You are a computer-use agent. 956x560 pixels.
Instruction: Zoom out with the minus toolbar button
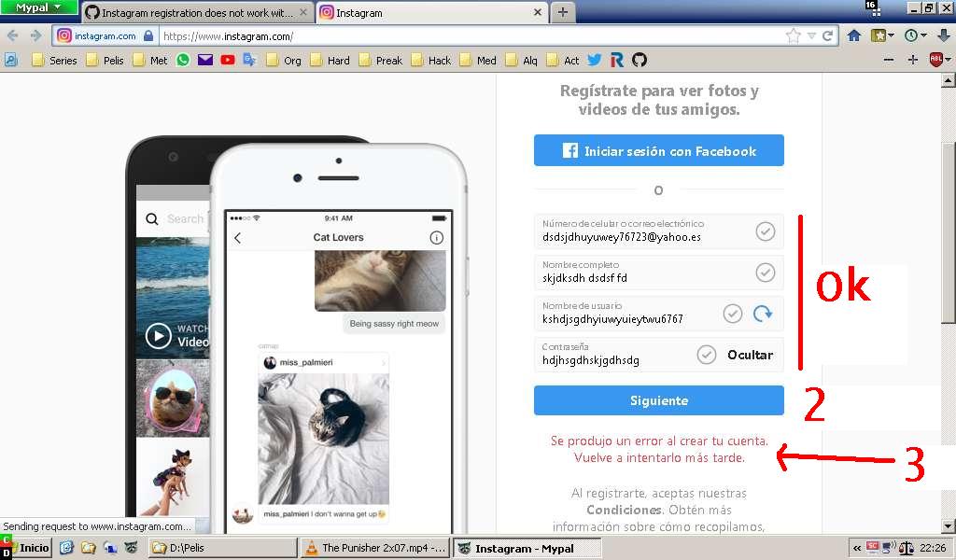pos(889,60)
